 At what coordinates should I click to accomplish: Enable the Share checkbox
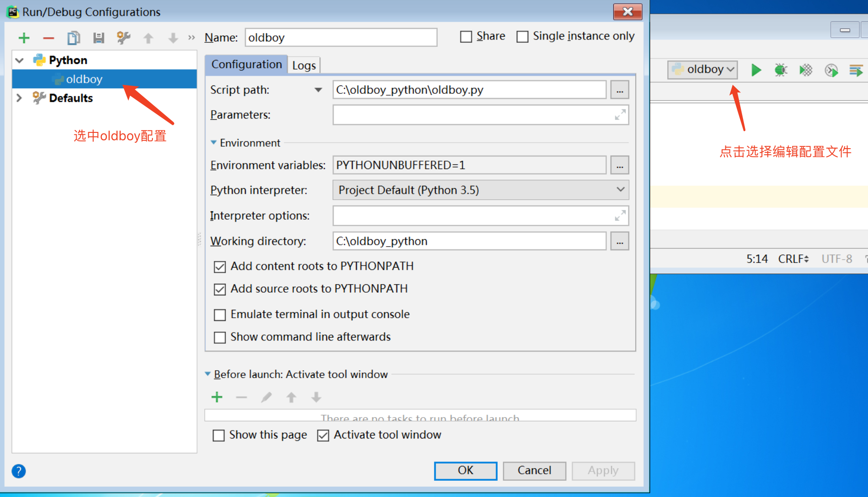(x=466, y=37)
